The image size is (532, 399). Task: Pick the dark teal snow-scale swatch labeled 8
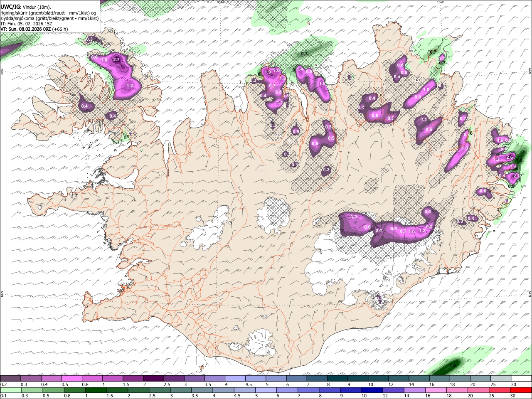click(337, 379)
